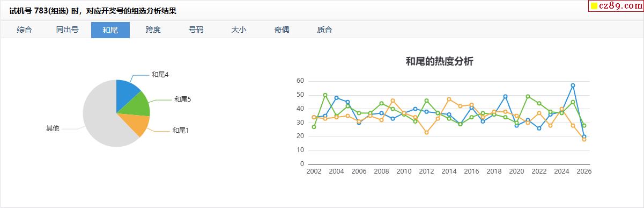
Task: Click the x-axis label 2002
Action: (314, 171)
